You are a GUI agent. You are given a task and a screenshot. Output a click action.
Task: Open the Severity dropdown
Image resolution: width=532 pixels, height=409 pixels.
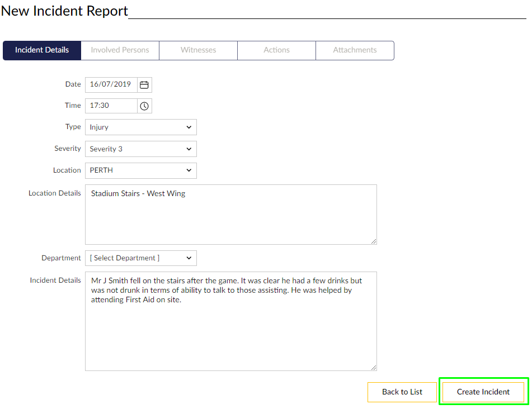141,149
